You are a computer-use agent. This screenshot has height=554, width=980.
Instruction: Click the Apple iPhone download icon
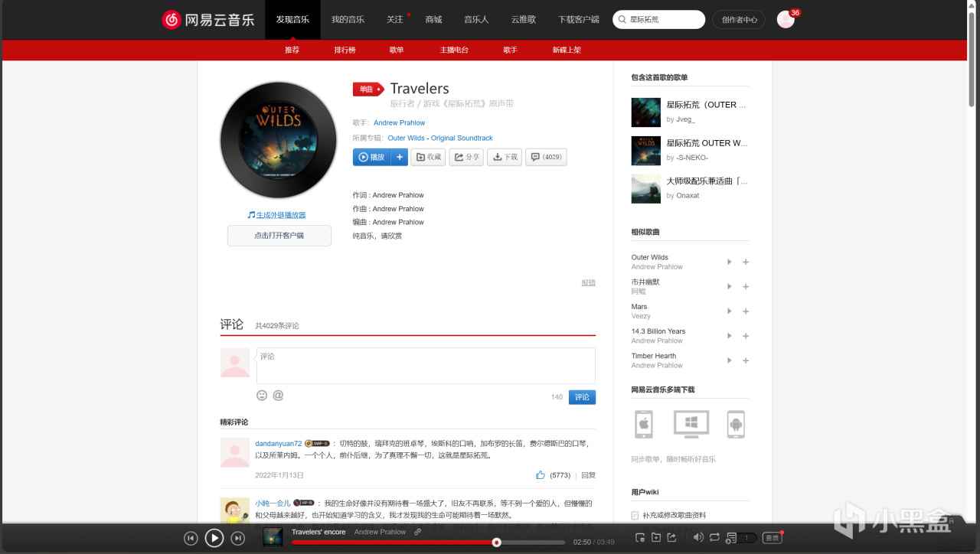[644, 424]
